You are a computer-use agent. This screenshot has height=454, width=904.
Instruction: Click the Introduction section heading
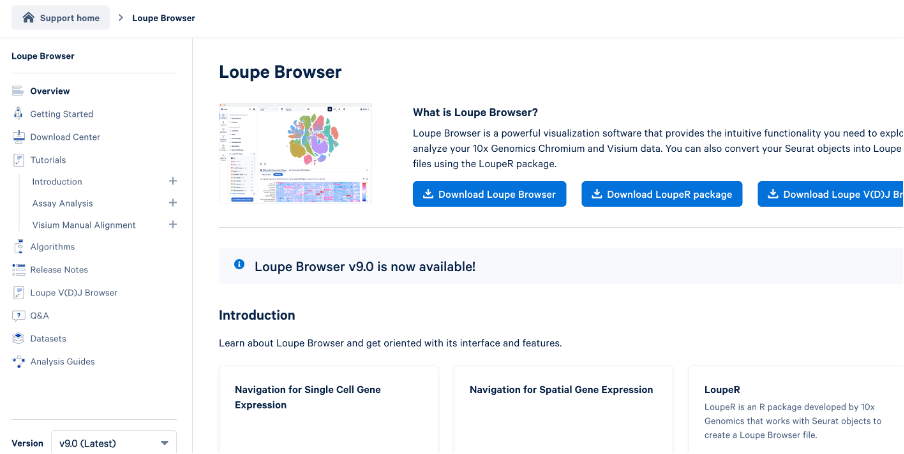(x=257, y=316)
